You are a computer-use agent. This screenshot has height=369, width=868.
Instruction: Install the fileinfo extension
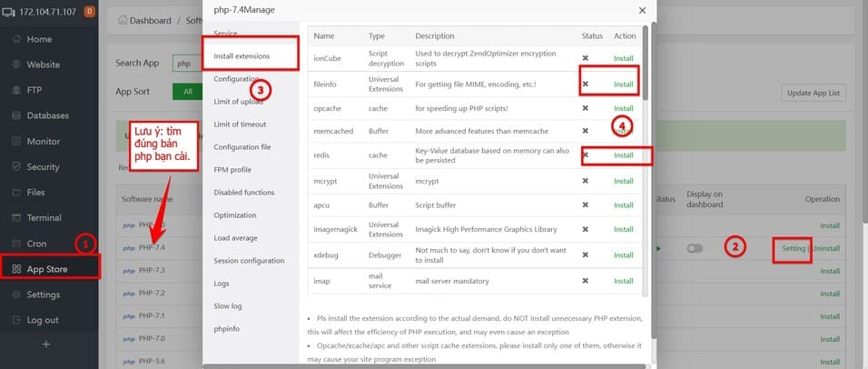[x=623, y=84]
